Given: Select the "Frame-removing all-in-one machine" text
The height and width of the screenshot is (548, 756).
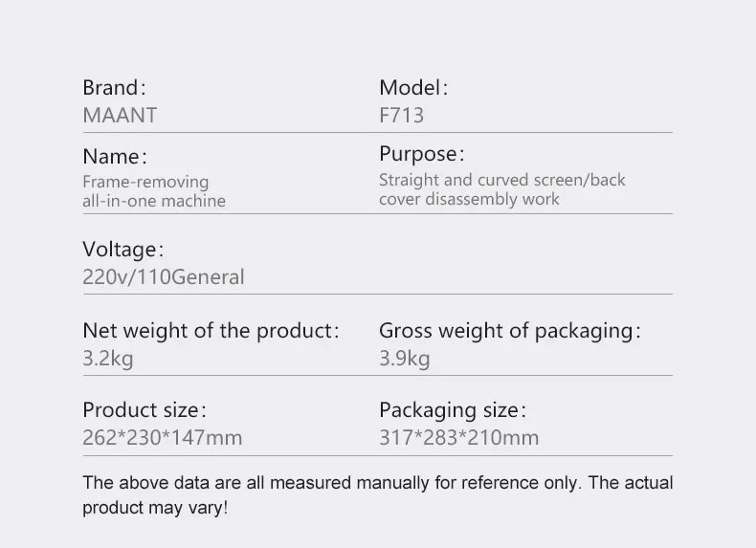Looking at the screenshot, I should [x=153, y=191].
